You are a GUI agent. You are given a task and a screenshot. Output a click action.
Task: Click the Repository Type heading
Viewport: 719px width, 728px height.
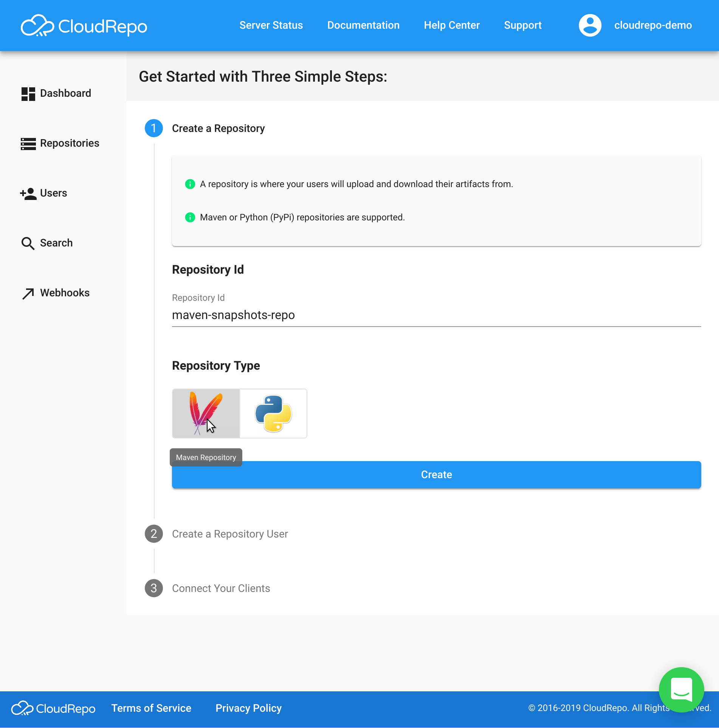tap(216, 366)
